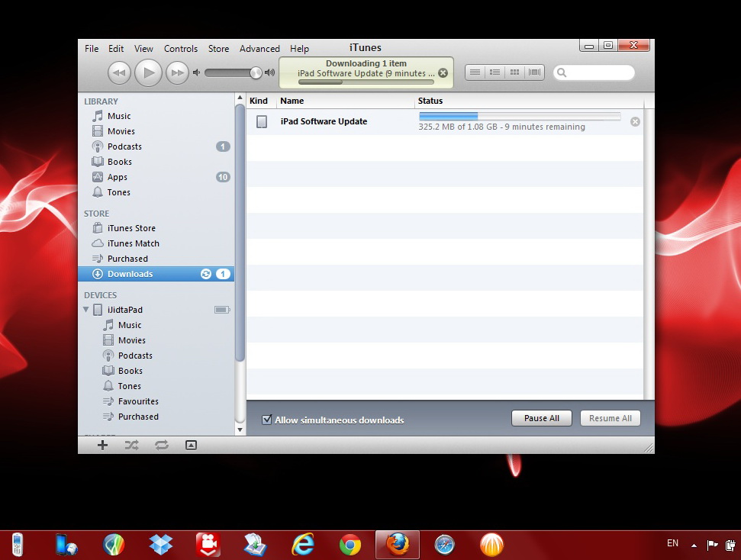Open the Controls menu
This screenshot has height=560, width=741.
[181, 49]
